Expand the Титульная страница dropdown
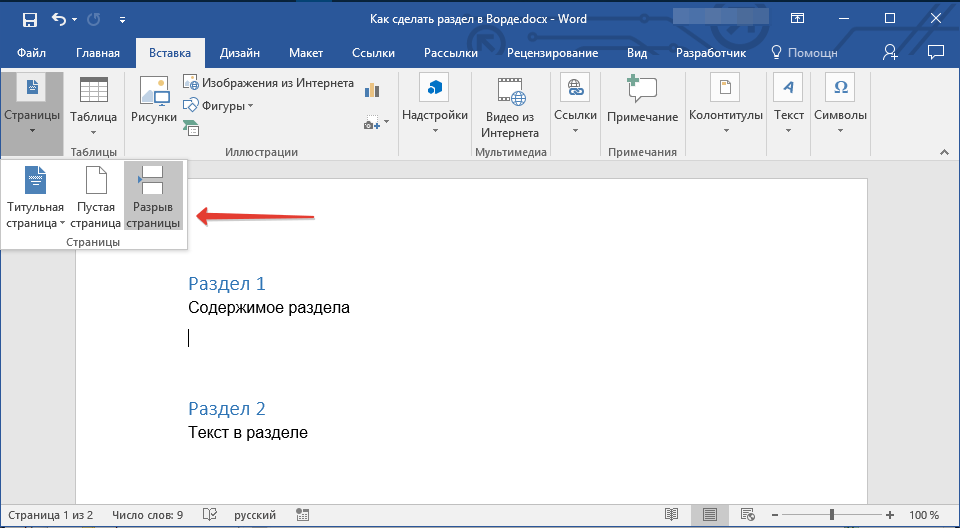 (x=35, y=215)
